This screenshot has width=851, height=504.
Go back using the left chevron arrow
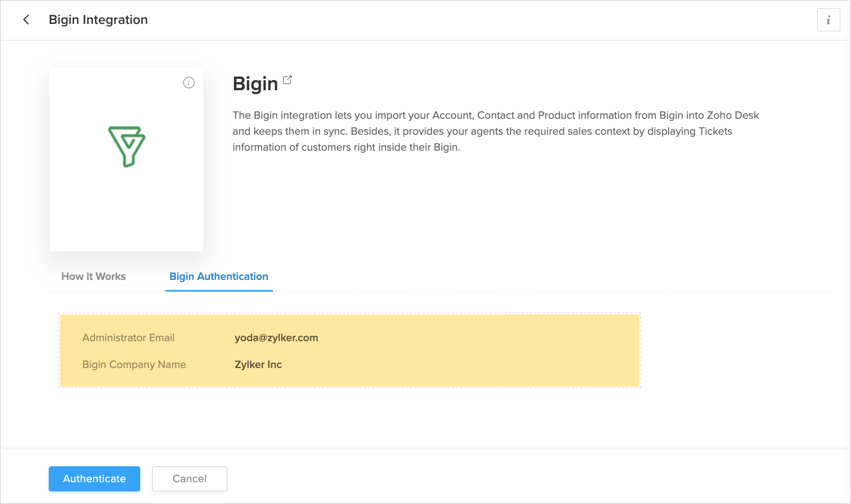point(26,20)
